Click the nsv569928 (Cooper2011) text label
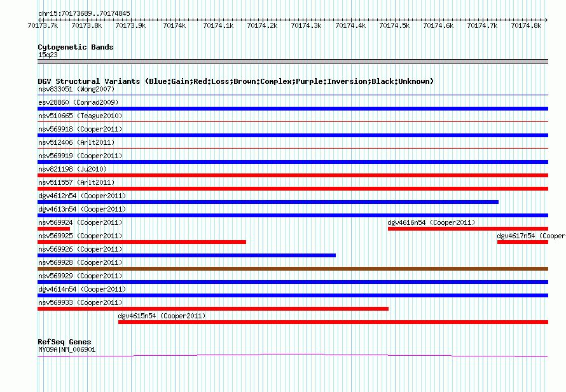Screen dimensions: 566x392 click(x=80, y=262)
